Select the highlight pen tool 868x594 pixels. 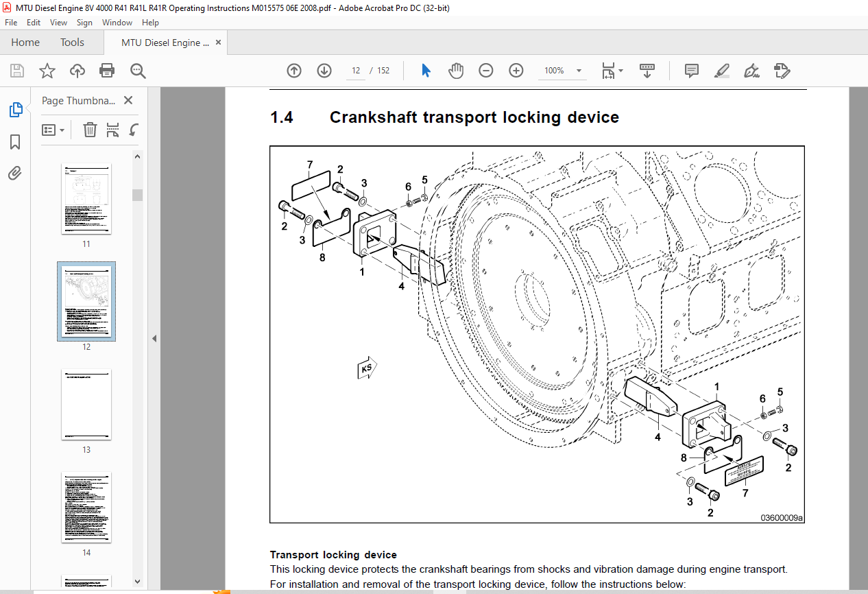pyautogui.click(x=722, y=71)
